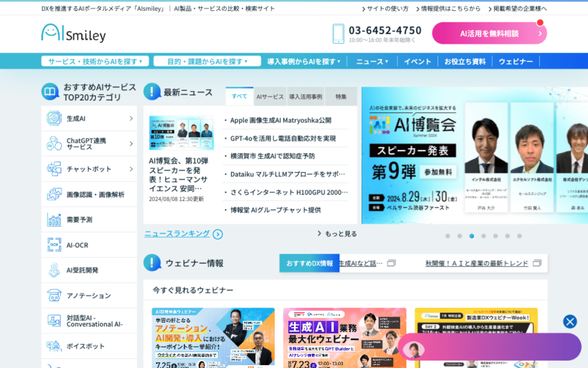This screenshot has height=368, width=588.
Task: Click the アノテーション sidebar icon
Action: pyautogui.click(x=55, y=296)
